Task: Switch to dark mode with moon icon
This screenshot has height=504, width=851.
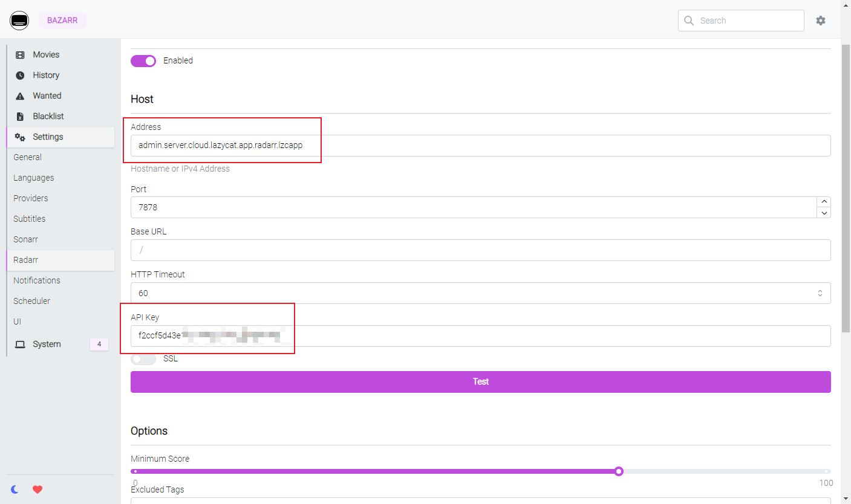Action: 15,489
